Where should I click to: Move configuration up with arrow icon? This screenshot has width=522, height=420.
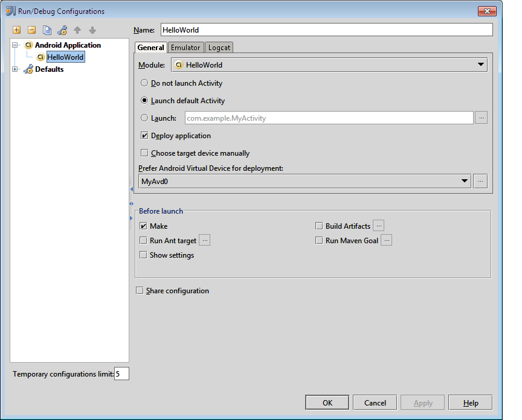[77, 30]
